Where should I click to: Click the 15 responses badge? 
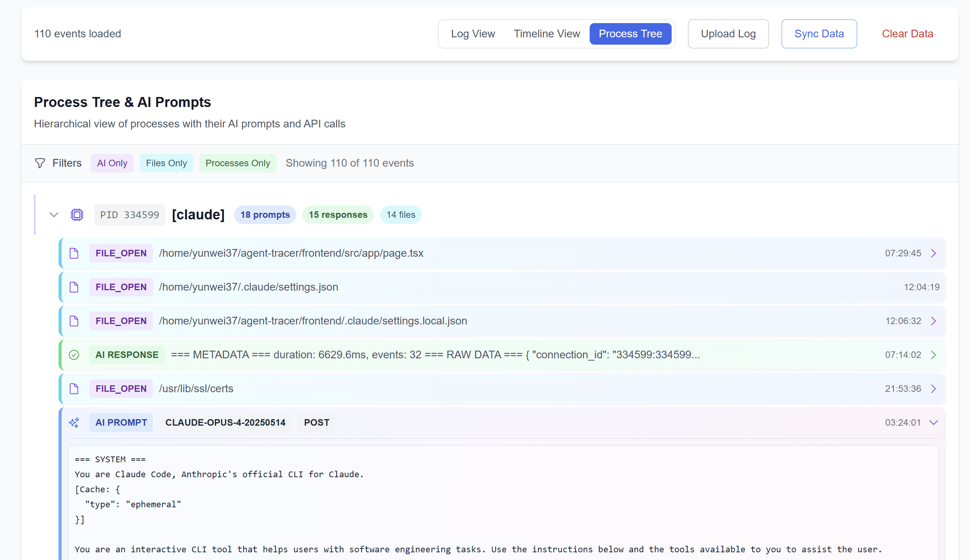338,215
